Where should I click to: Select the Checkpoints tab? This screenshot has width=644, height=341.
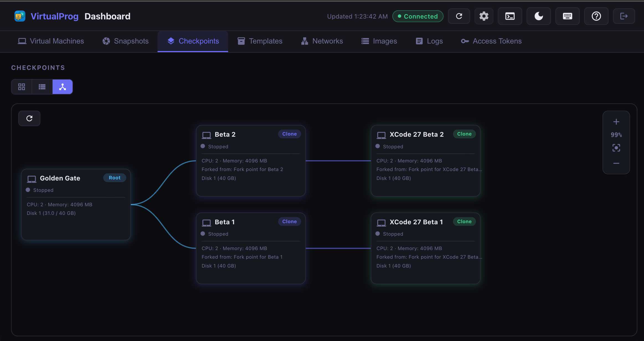[x=193, y=41]
